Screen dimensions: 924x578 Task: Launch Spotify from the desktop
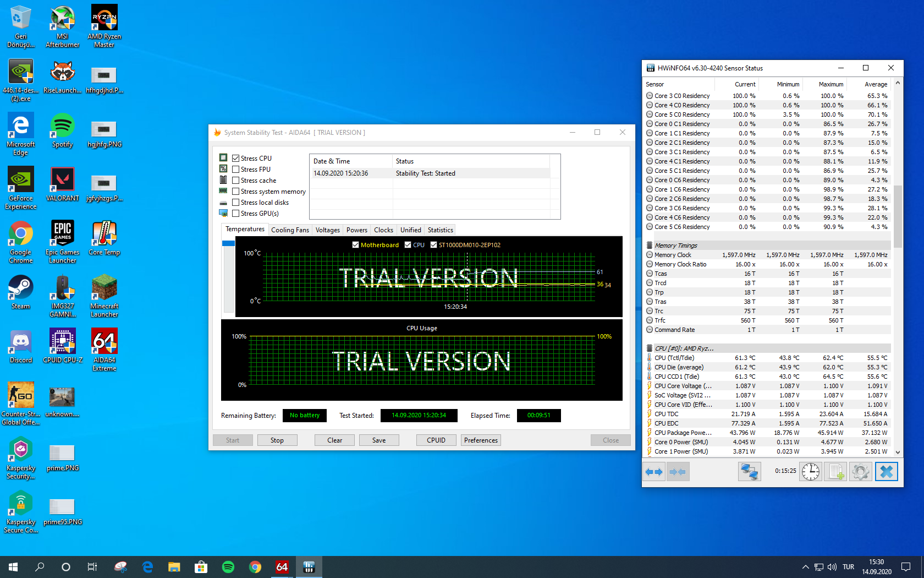(x=62, y=130)
